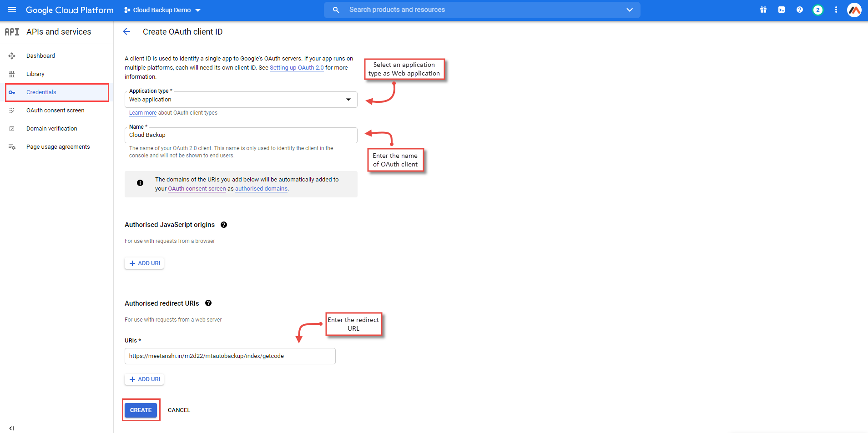Screen dimensions: 868x433
Task: Click ADD URI under JavaScript origins
Action: 144,263
